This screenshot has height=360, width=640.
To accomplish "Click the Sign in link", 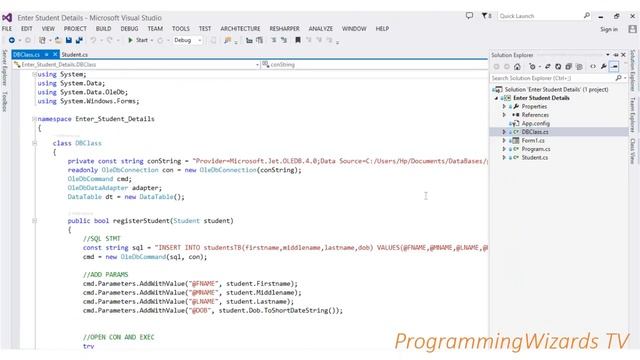I will coord(609,29).
